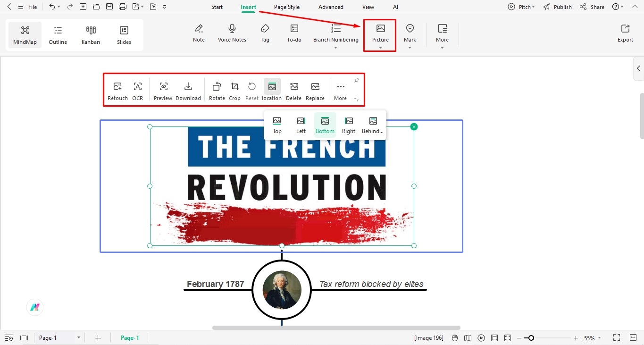The height and width of the screenshot is (345, 644).
Task: Remove image using its green X handle
Action: click(414, 126)
